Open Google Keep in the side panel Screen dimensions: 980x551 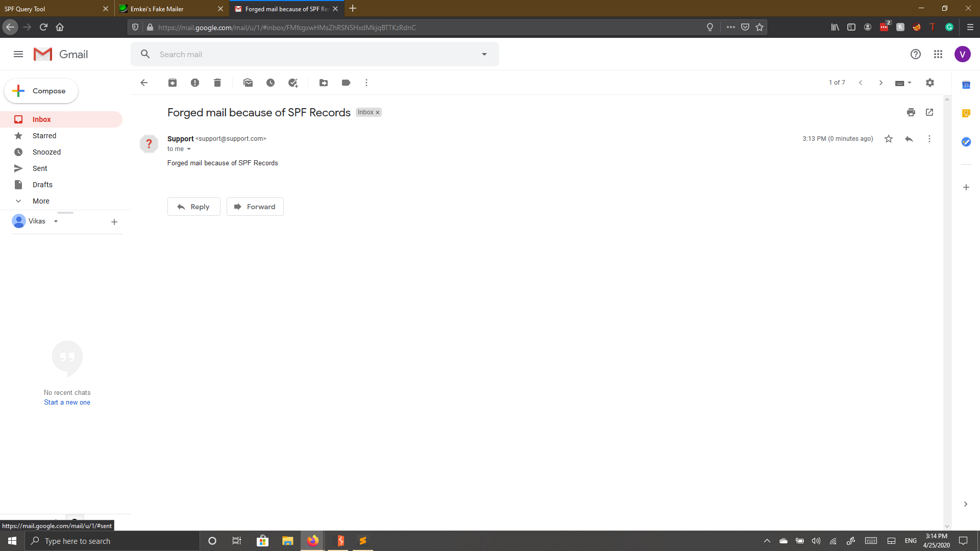pyautogui.click(x=966, y=113)
